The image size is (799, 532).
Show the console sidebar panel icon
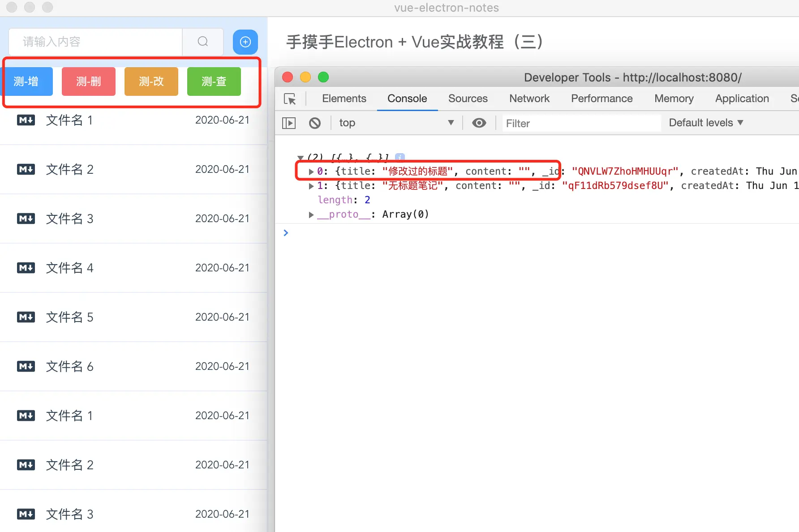[289, 123]
